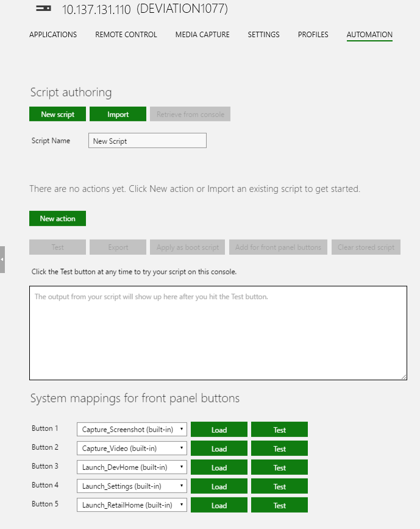
Task: Select the Profiles tab
Action: point(313,34)
